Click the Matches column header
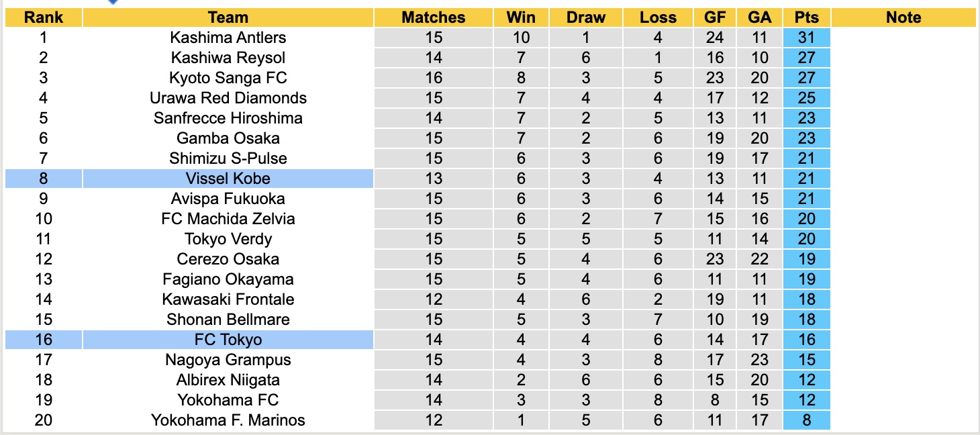980x435 pixels. pos(434,17)
